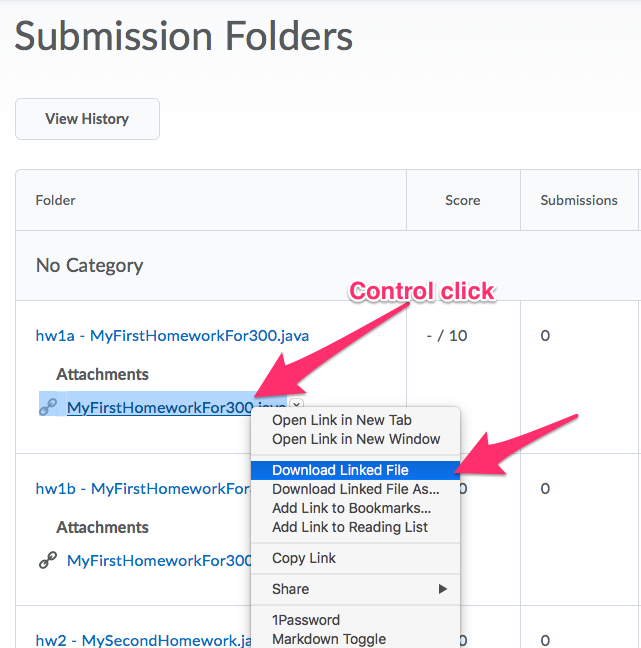Choose Add Link to Reading List
641x648 pixels.
pos(349,527)
